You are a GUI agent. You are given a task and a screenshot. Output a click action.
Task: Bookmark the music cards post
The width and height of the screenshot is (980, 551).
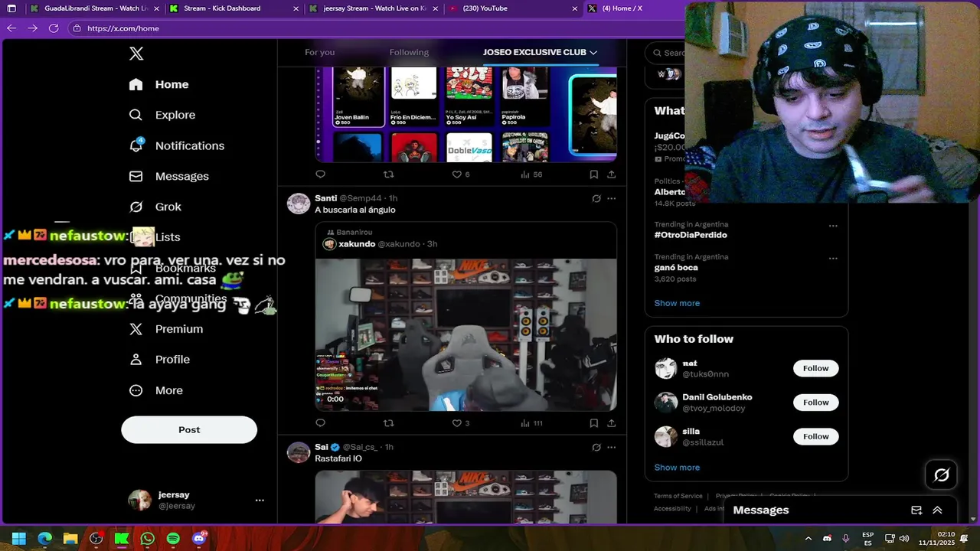pos(593,174)
